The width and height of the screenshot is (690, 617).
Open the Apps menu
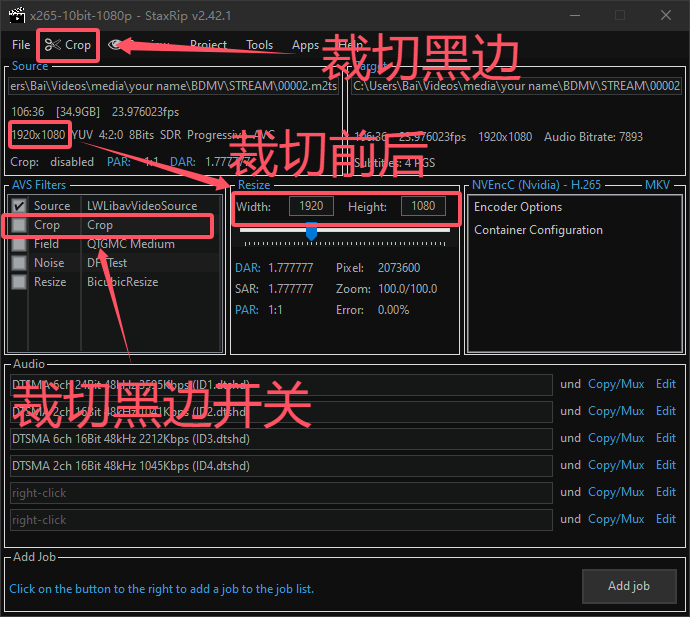305,45
